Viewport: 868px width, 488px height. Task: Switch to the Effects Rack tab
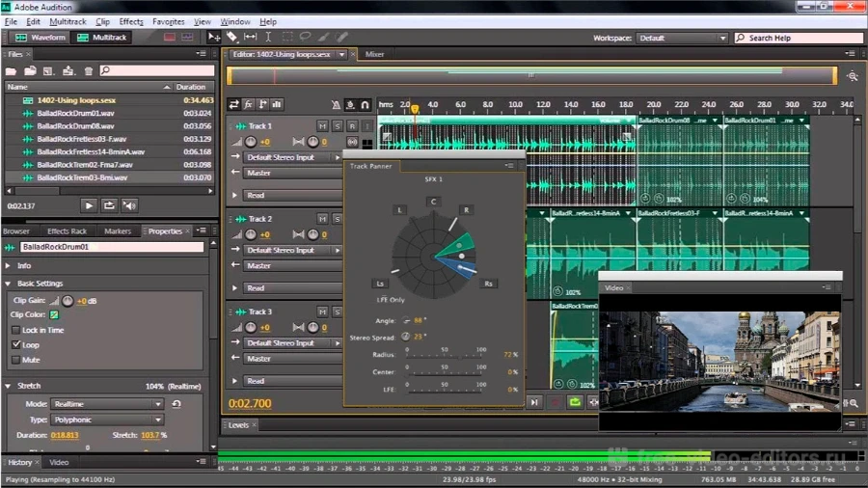(x=67, y=231)
